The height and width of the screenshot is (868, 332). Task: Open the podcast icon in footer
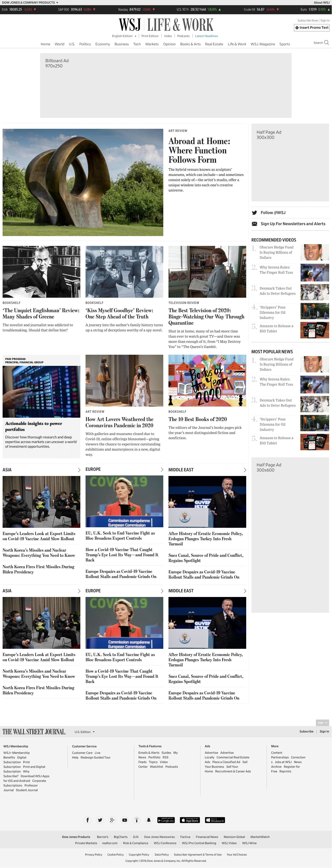click(137, 820)
